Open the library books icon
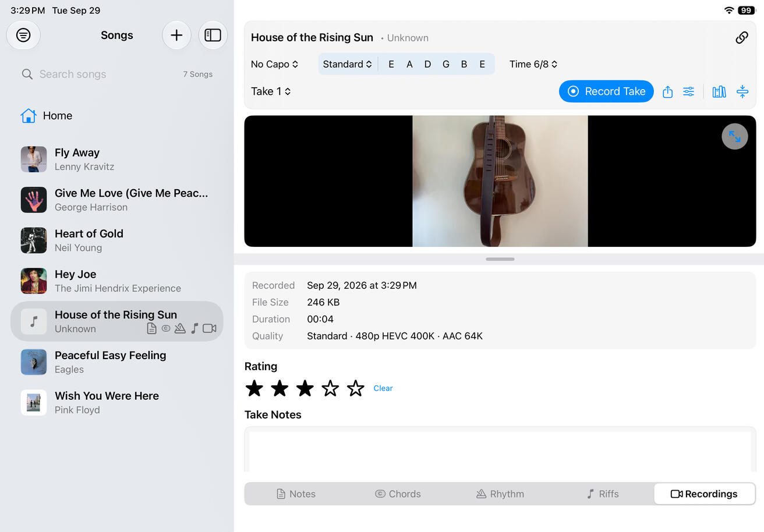The width and height of the screenshot is (764, 532). point(719,91)
